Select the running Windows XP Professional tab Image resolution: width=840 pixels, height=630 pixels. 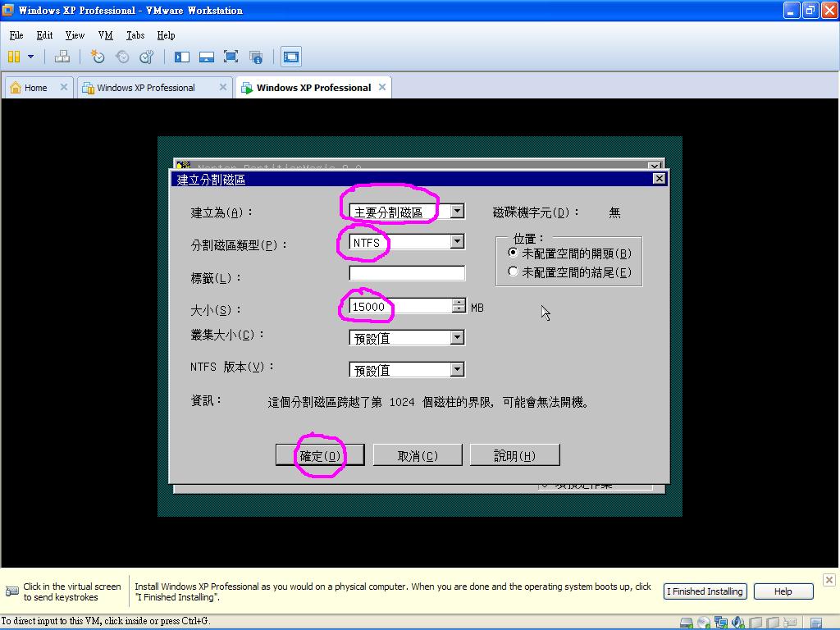(313, 88)
